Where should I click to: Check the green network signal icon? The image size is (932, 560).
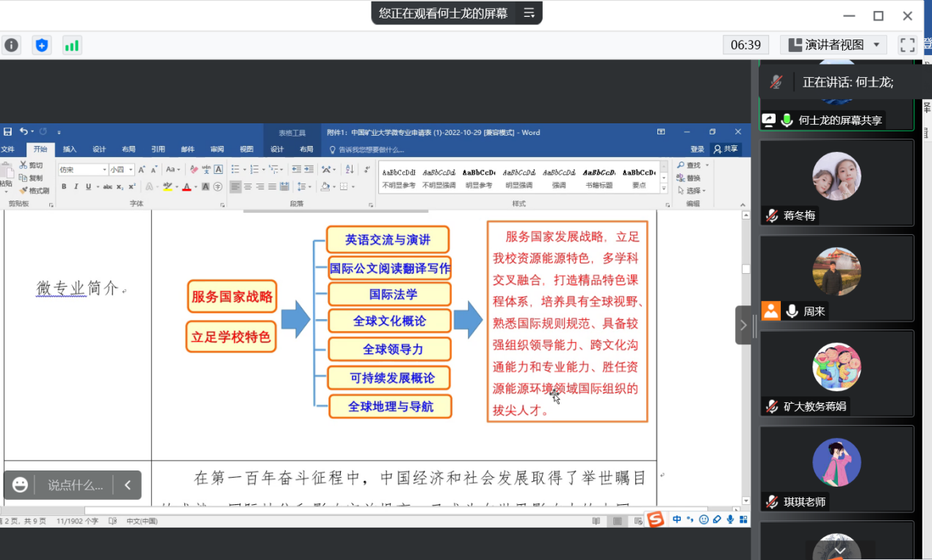[71, 46]
